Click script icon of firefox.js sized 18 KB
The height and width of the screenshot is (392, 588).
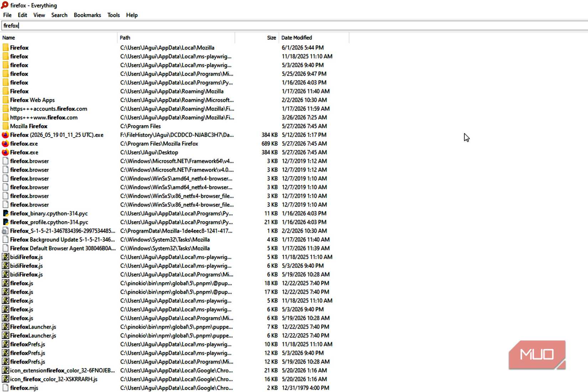point(5,283)
